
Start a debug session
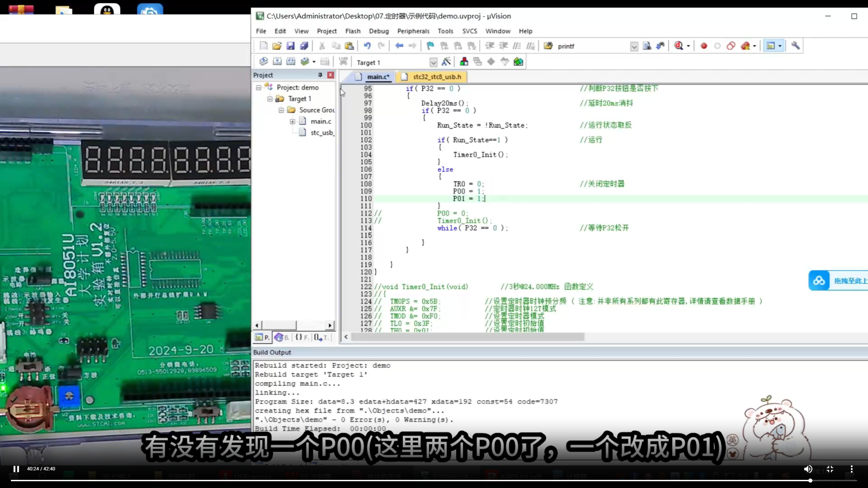tap(678, 46)
